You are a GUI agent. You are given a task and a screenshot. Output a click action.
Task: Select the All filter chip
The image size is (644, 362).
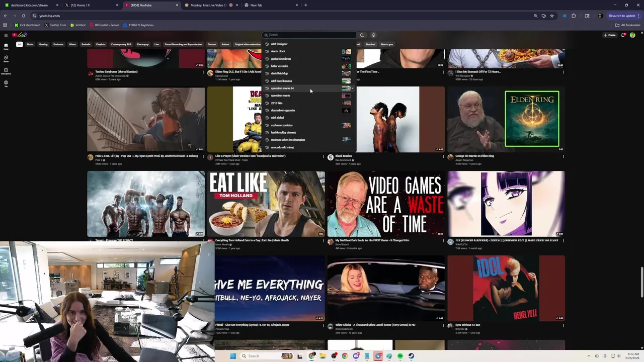tap(19, 44)
